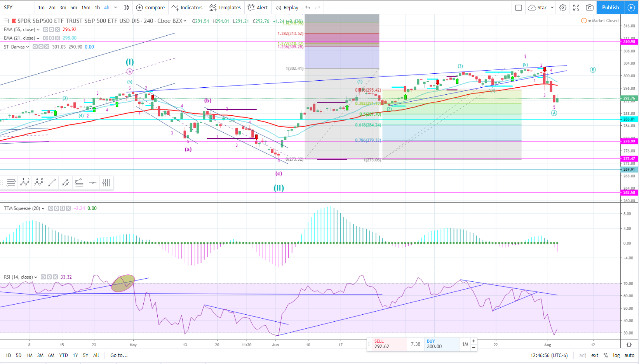Click the Publish button
Image resolution: width=639 pixels, height=364 pixels.
tap(611, 7)
